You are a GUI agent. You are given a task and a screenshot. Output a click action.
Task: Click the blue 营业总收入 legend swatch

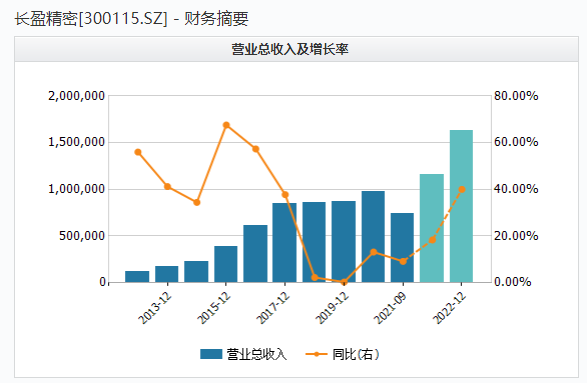[x=211, y=354]
